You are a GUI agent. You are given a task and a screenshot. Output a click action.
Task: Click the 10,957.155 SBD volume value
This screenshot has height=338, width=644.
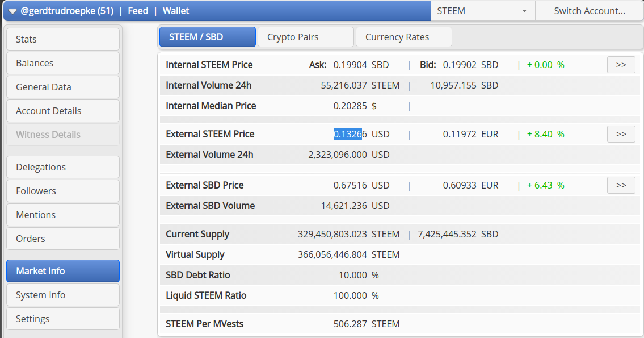click(465, 86)
